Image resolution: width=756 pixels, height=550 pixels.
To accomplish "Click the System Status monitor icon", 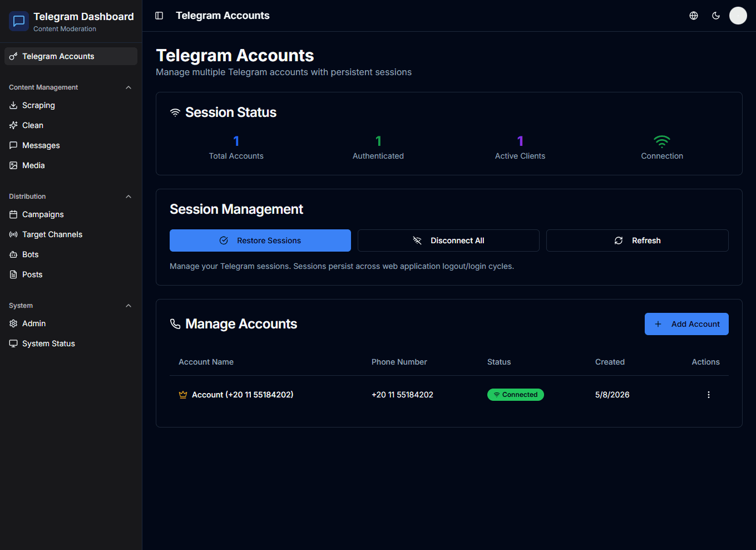I will click(13, 343).
